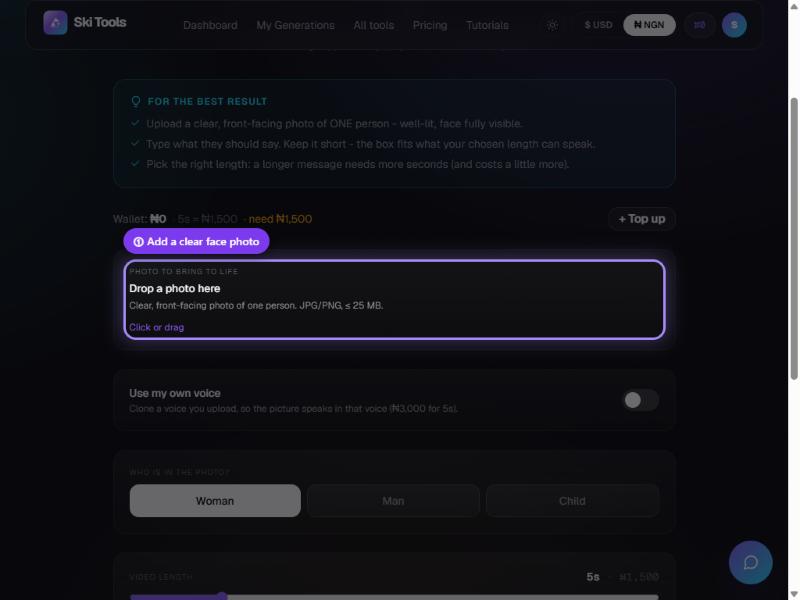Screen dimensions: 800x600
Task: Click the page vertical scrollbar thumb
Action: (x=794, y=238)
